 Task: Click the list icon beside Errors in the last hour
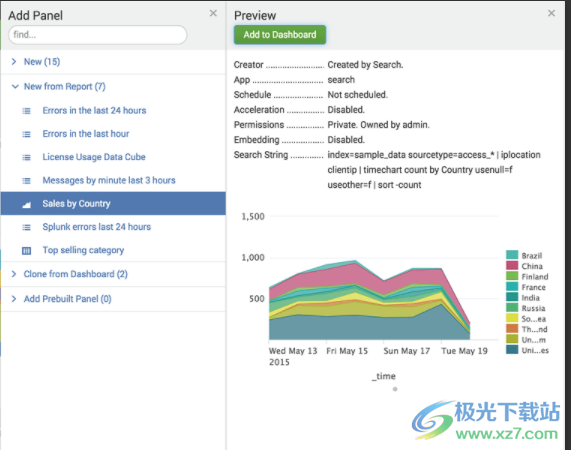pos(27,134)
